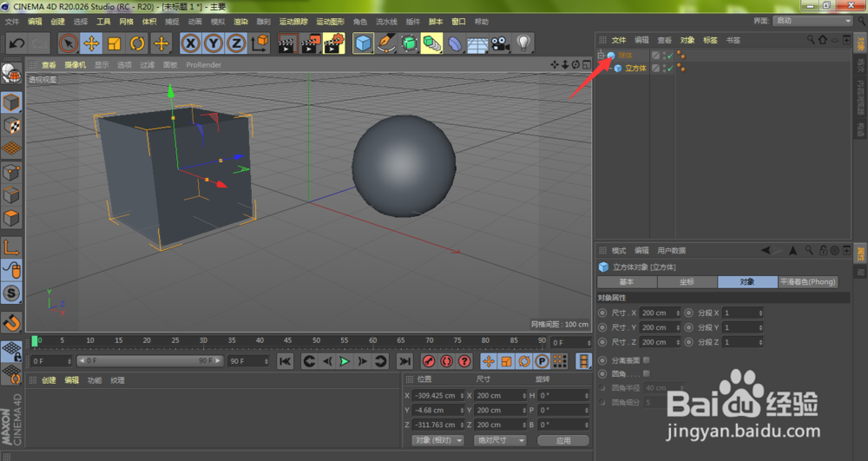Switch to Texture mode checkered cube icon

(11, 126)
